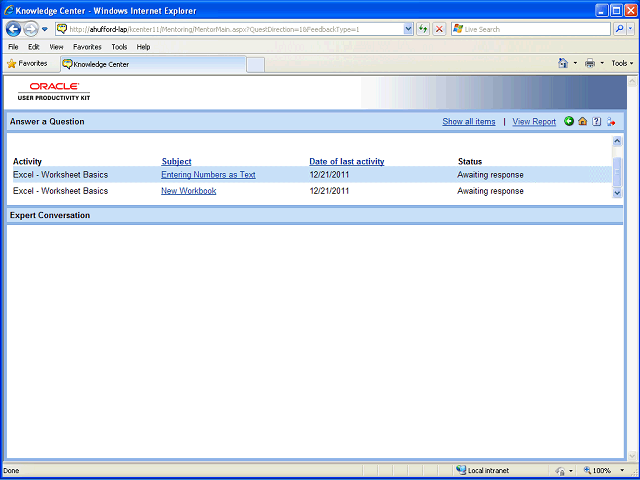Click the status bar privacy/security icon
This screenshot has width=640, height=480.
(561, 471)
